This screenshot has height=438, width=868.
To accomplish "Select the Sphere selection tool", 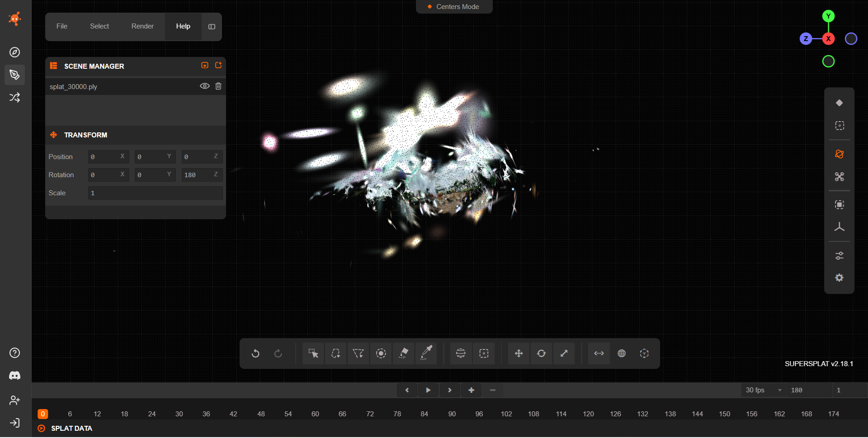I will click(461, 353).
